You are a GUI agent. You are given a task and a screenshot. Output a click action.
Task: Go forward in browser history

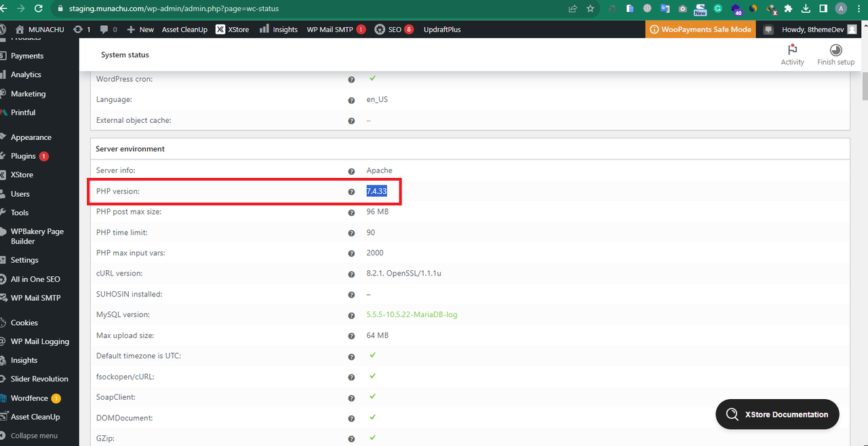[20, 9]
